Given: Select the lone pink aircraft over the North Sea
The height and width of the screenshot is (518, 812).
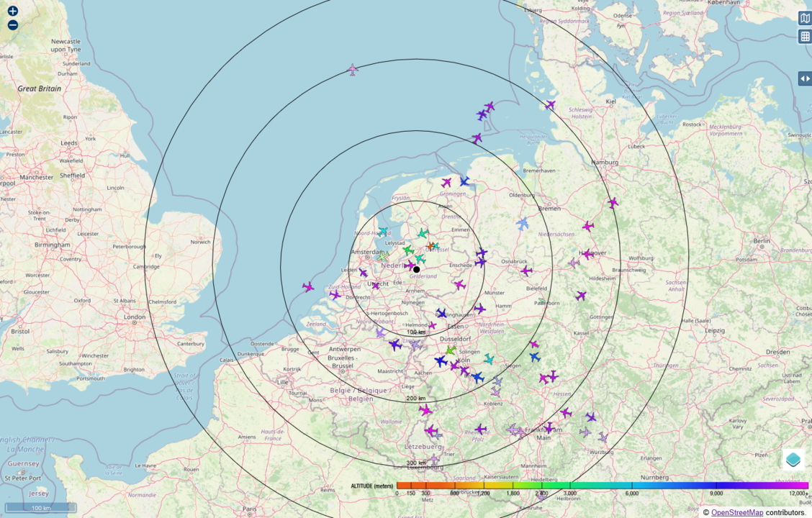Looking at the screenshot, I should [x=353, y=70].
